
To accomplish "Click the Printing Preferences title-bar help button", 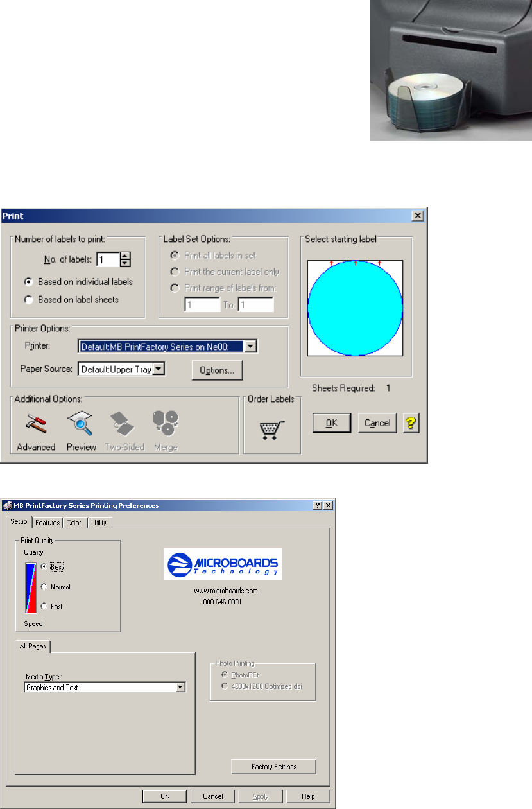I will [x=318, y=506].
